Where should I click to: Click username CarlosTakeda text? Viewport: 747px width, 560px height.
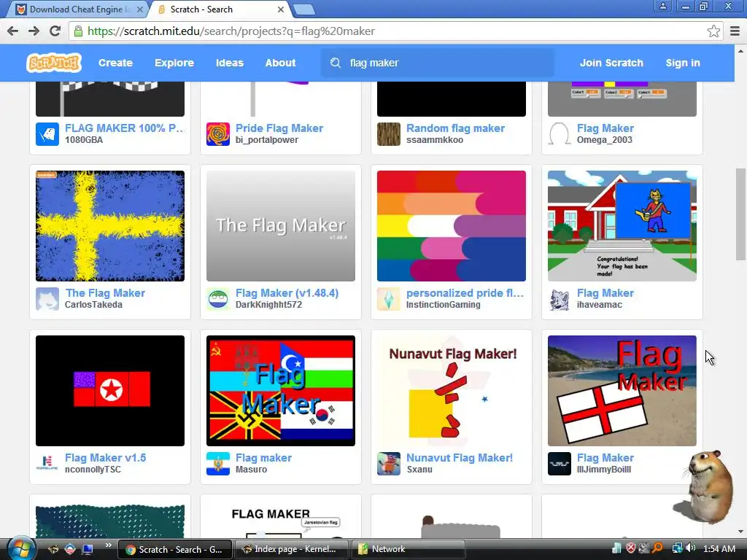93,305
